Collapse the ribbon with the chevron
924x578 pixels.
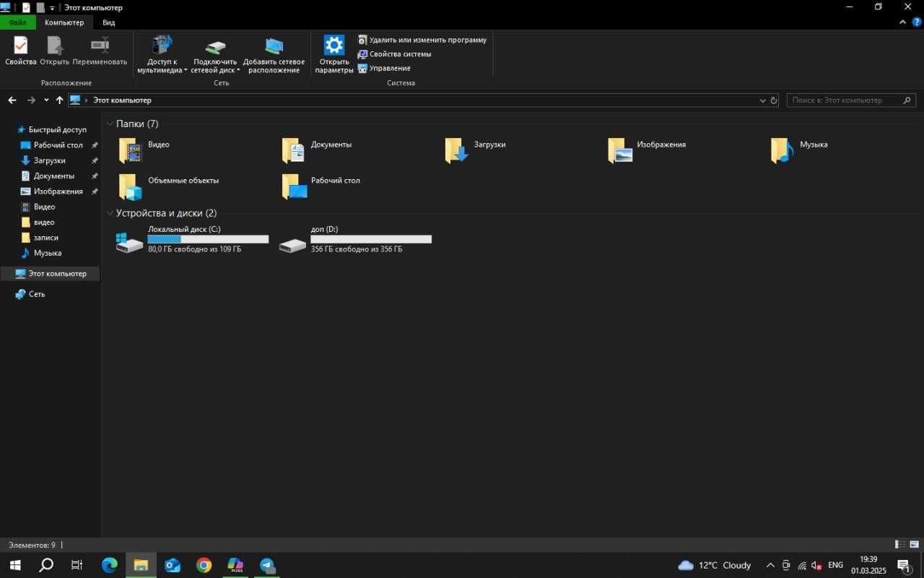pos(903,22)
